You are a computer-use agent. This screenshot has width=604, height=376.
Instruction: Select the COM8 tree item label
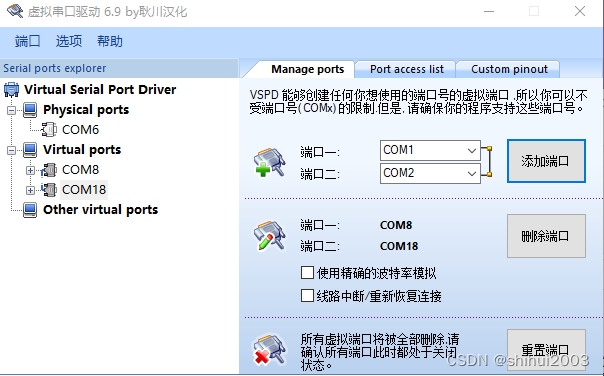81,170
